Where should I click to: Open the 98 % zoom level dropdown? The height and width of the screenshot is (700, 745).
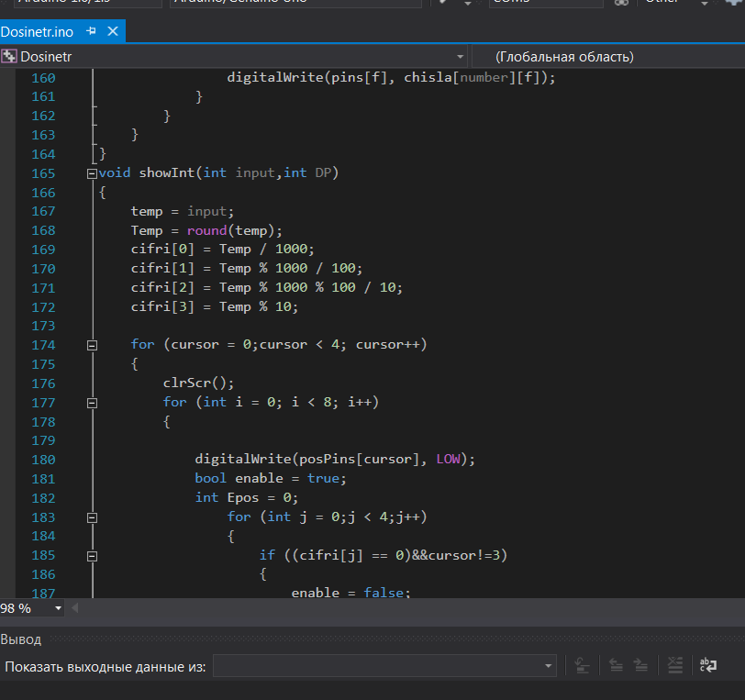(58, 608)
